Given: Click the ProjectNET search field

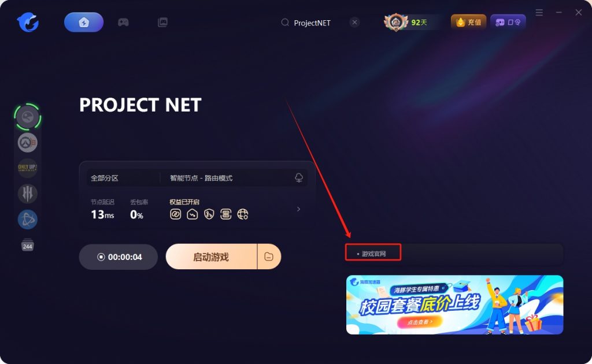Looking at the screenshot, I should 313,23.
